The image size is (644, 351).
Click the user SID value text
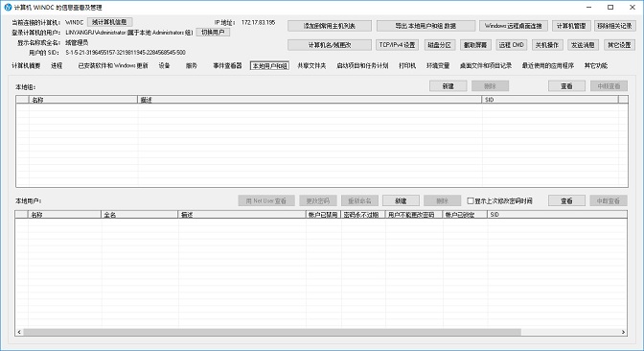126,52
